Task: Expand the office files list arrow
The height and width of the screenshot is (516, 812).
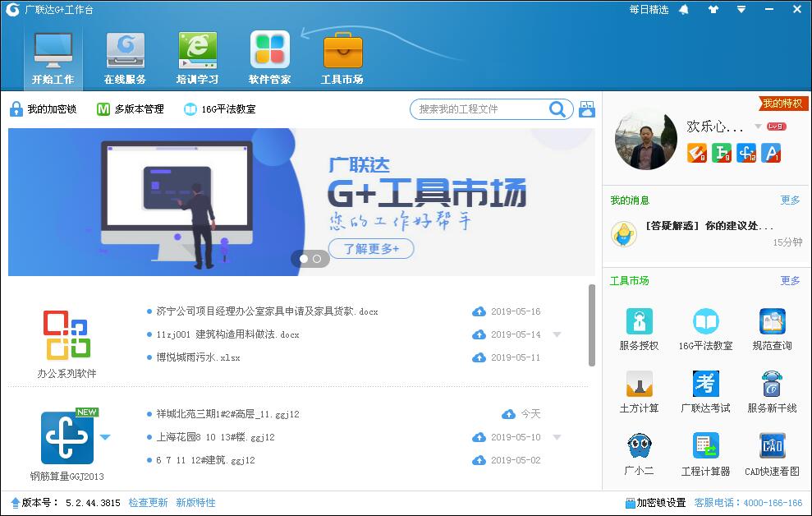Action: [557, 334]
